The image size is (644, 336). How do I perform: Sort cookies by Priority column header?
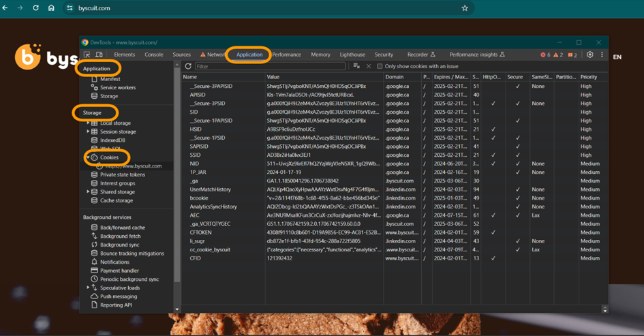coord(593,77)
